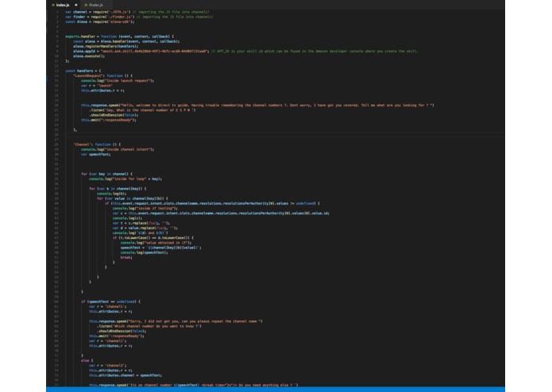
Task: Click console.log("value obtained in if") line
Action: pos(156,243)
